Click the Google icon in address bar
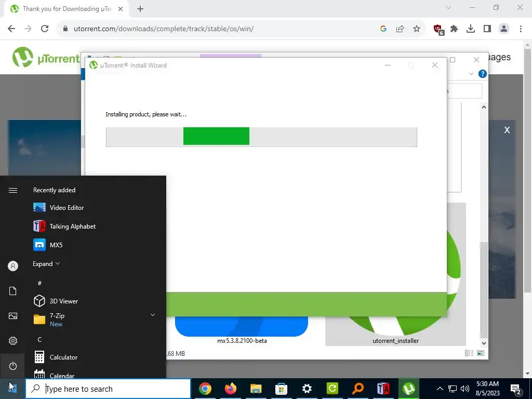Image resolution: width=532 pixels, height=399 pixels. click(383, 29)
